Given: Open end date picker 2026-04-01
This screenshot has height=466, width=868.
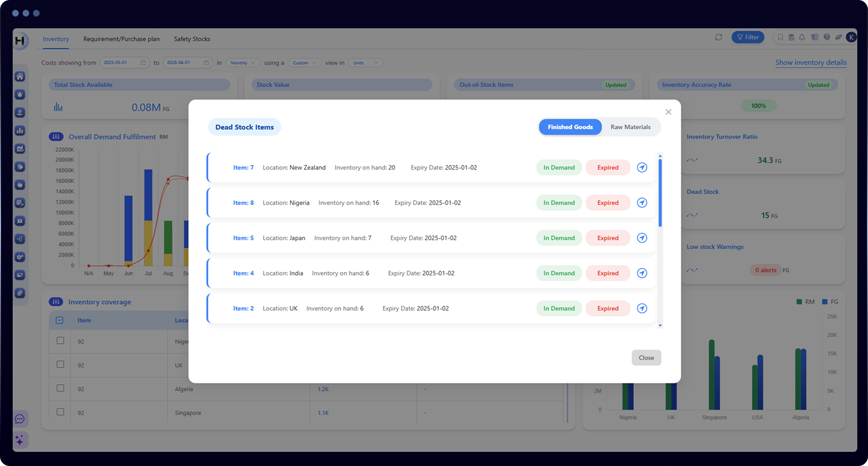Looking at the screenshot, I should (x=188, y=62).
